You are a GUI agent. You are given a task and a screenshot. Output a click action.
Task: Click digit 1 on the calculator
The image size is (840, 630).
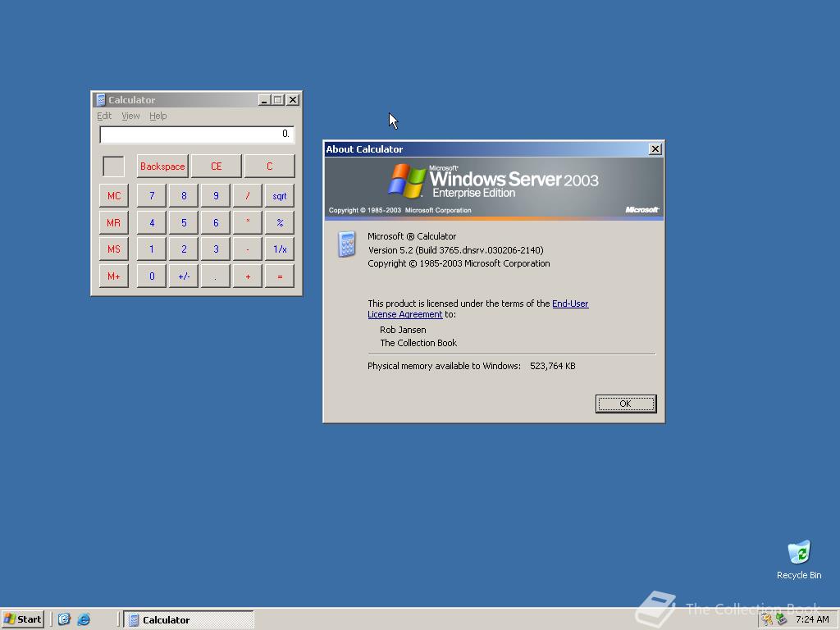152,249
